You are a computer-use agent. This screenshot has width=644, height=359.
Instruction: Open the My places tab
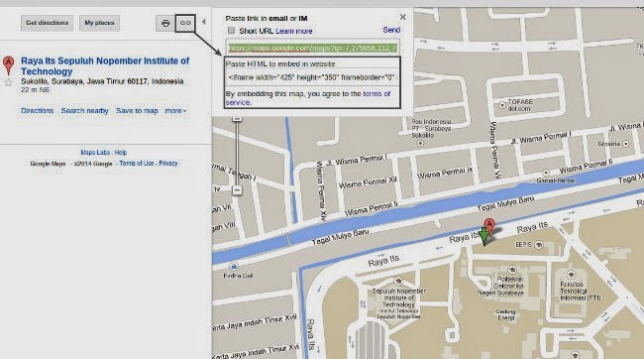99,23
